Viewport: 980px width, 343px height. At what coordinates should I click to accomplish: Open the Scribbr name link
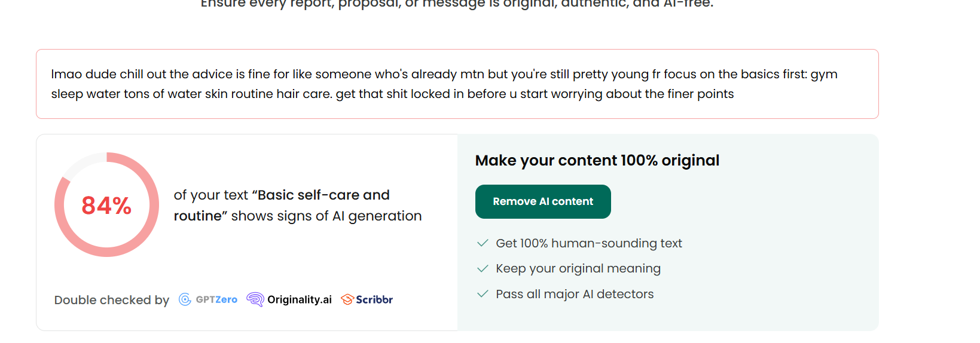coord(374,299)
